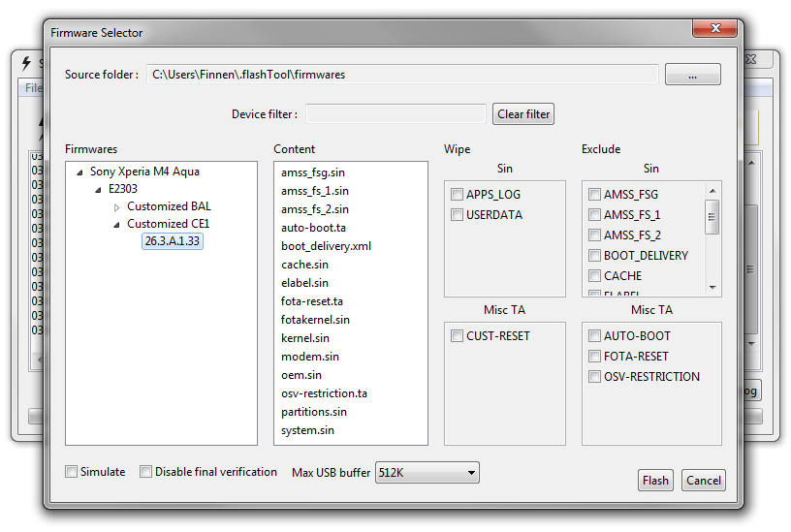Click the Device filter input field
Screen dimensions: 791x532
click(396, 114)
